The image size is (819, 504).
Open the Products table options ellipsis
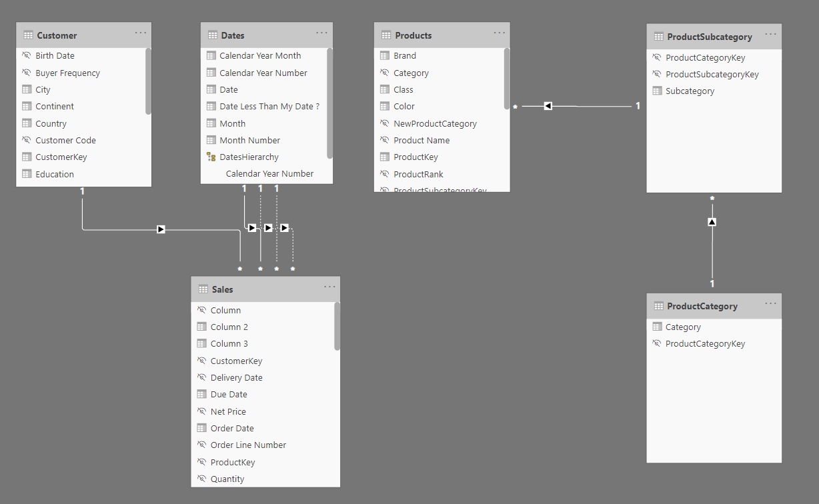tap(500, 33)
